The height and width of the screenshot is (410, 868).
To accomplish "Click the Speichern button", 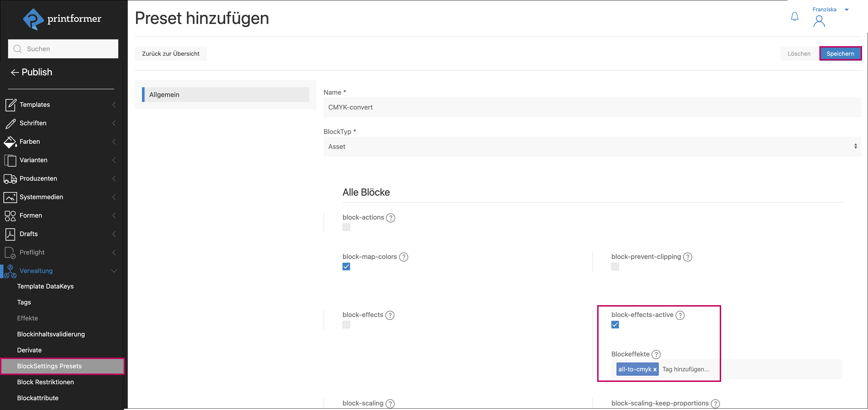I will tap(840, 54).
